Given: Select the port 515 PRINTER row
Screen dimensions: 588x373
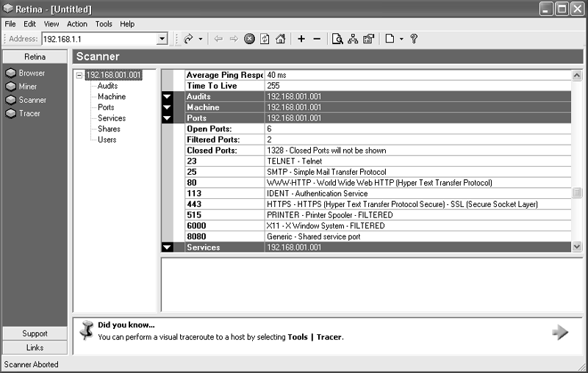Looking at the screenshot, I should pyautogui.click(x=378, y=215).
